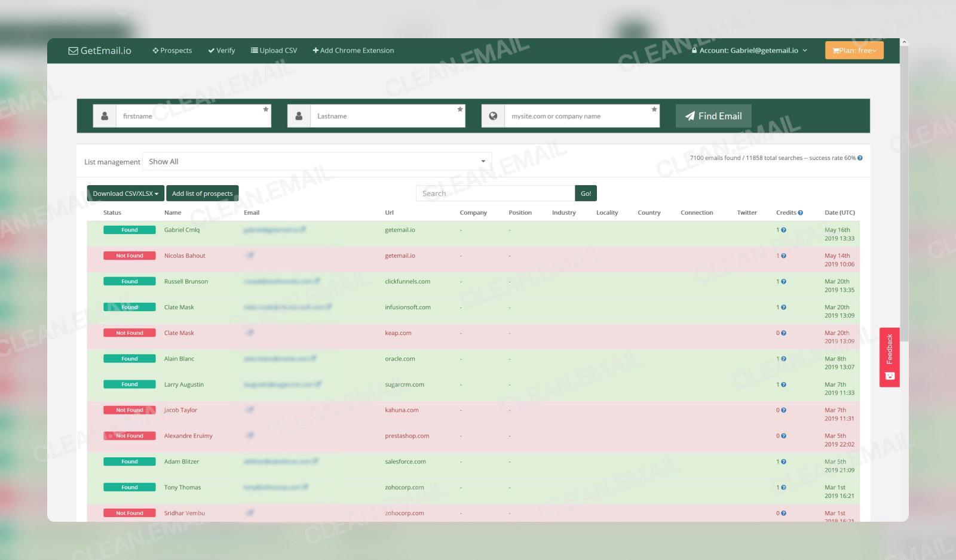
Task: Click the external link icon in Nicolas Bahout's row
Action: coord(250,255)
